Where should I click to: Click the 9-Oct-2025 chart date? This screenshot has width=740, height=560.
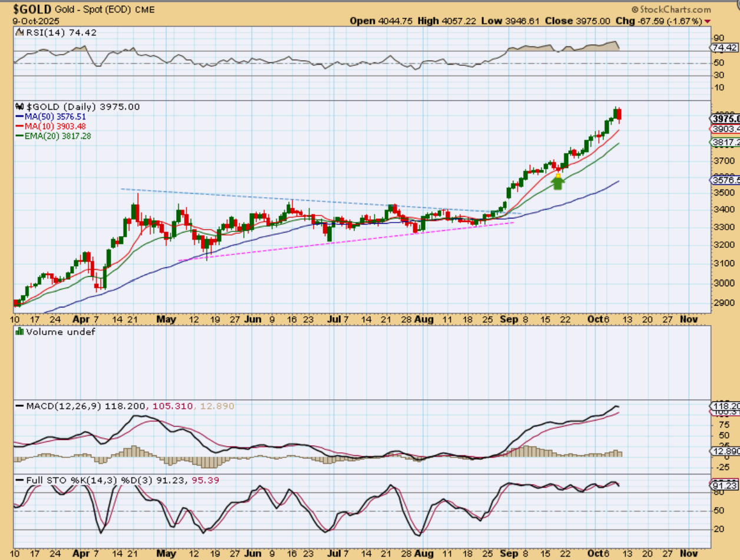click(x=37, y=21)
